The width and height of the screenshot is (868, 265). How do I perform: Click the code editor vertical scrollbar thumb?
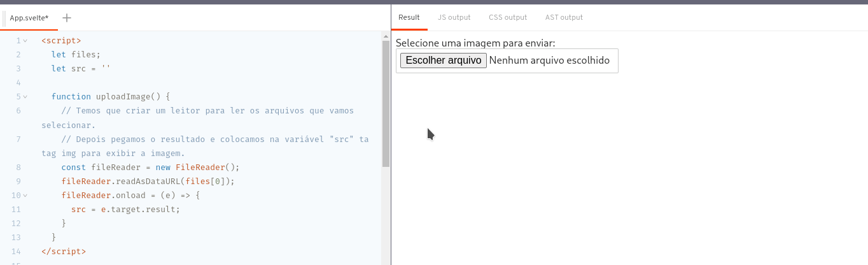point(386,104)
